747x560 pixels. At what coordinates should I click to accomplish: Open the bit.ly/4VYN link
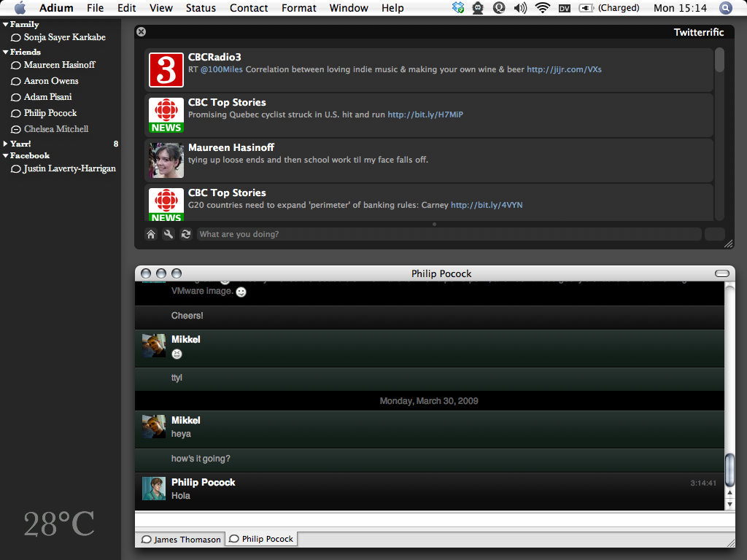point(487,205)
